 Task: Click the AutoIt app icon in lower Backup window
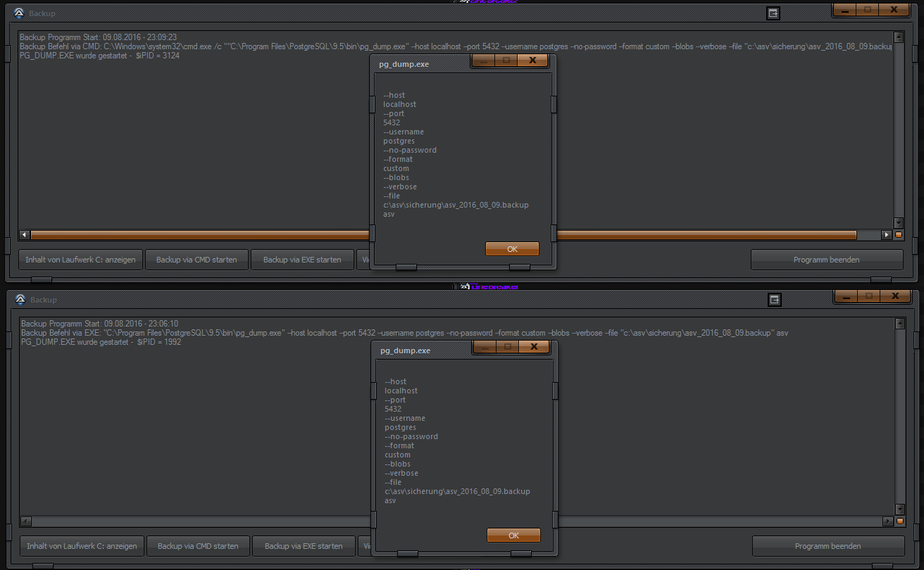point(20,300)
